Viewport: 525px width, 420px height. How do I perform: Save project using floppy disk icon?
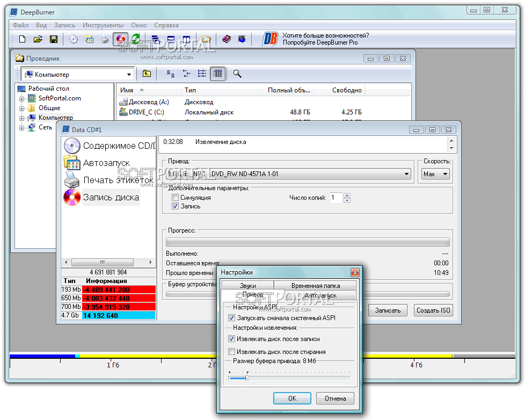(54, 39)
